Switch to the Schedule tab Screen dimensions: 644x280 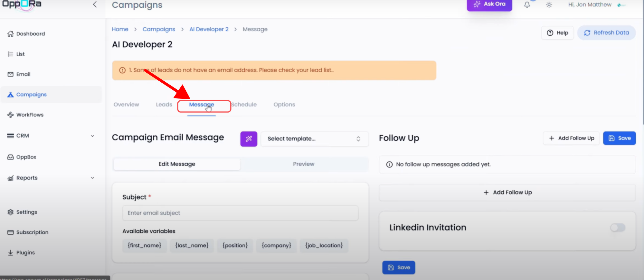click(x=244, y=104)
